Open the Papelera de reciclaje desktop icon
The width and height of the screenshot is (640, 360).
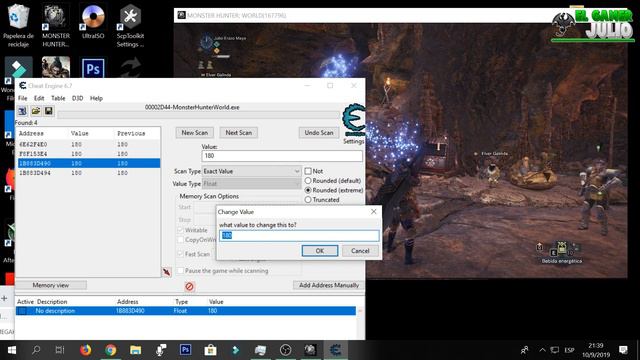18,27
